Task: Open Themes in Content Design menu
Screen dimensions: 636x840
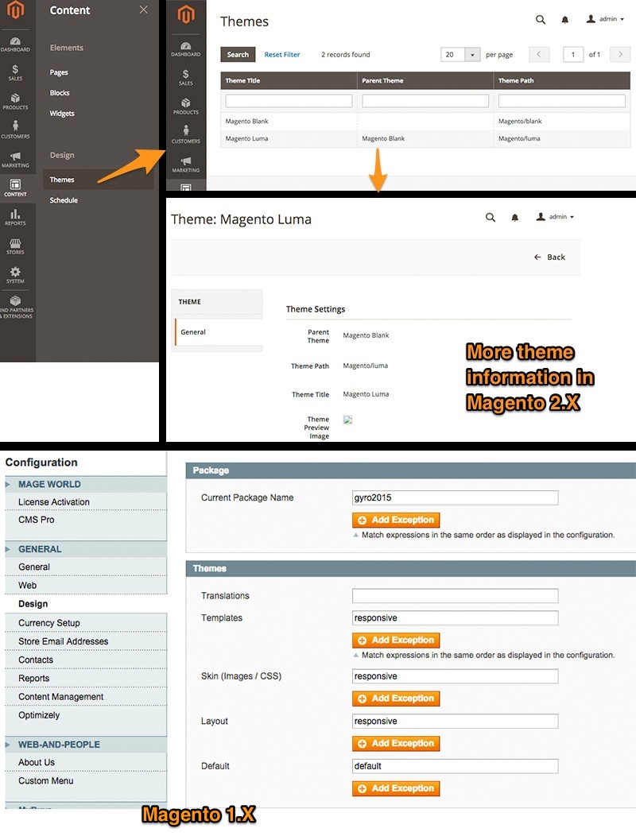Action: tap(99, 180)
